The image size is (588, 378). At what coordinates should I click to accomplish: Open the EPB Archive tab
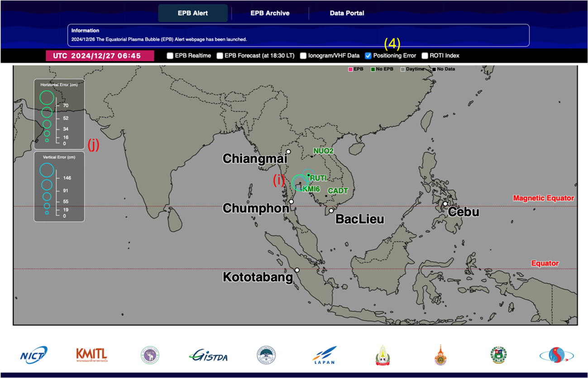[270, 13]
